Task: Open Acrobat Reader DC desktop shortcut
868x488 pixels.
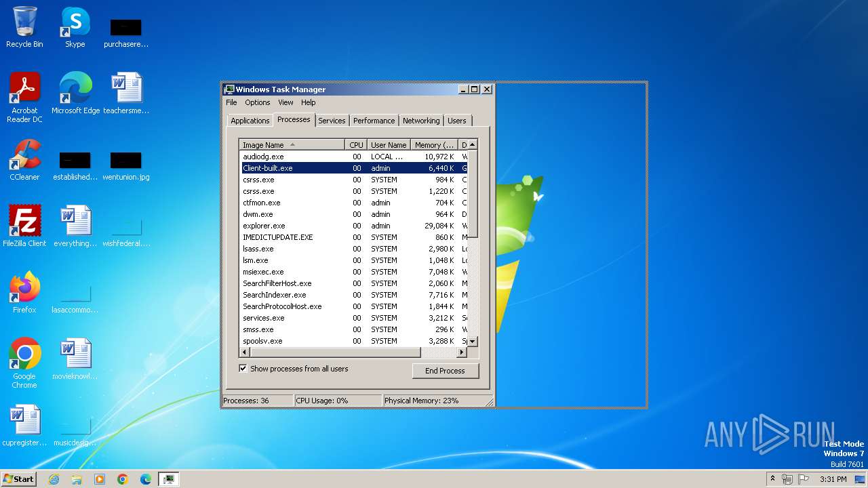Action: coord(24,97)
